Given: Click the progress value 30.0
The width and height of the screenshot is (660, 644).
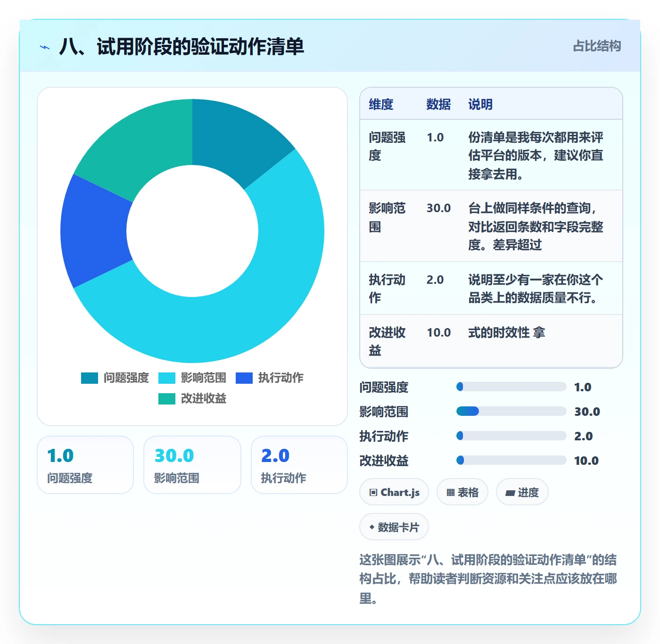Looking at the screenshot, I should [587, 412].
